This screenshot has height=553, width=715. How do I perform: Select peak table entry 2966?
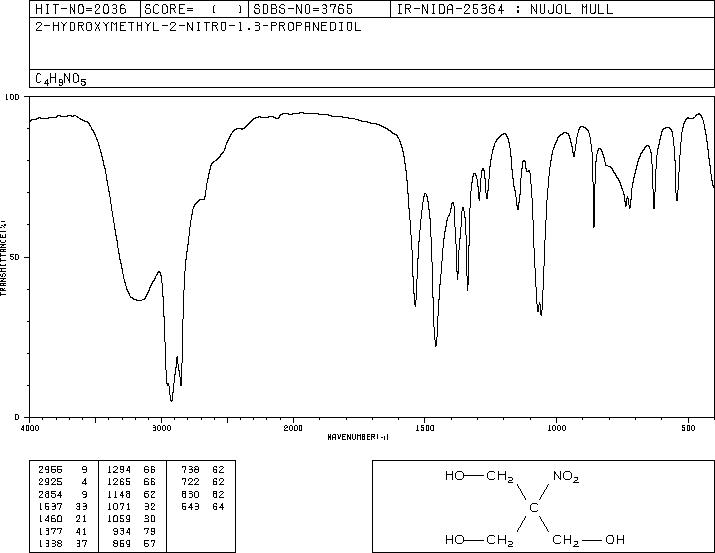tap(50, 470)
